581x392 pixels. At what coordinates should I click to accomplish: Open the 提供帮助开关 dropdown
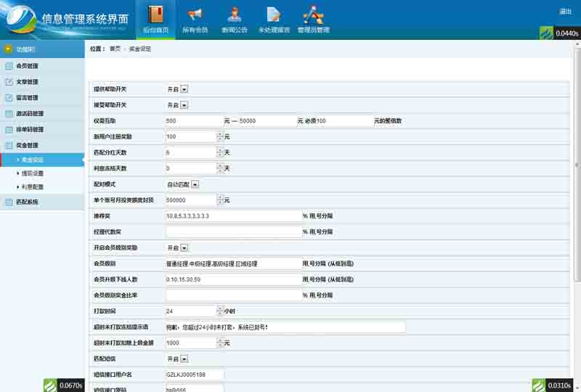[x=184, y=89]
